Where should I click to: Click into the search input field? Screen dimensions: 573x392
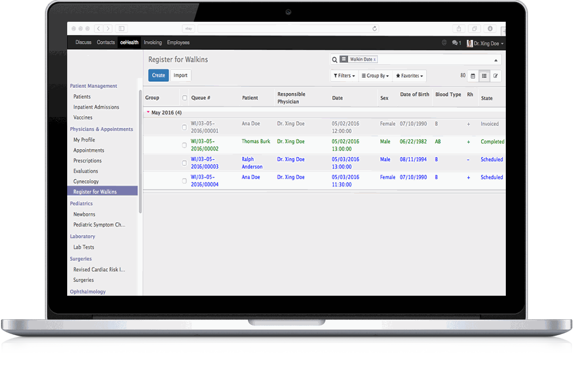click(x=435, y=59)
